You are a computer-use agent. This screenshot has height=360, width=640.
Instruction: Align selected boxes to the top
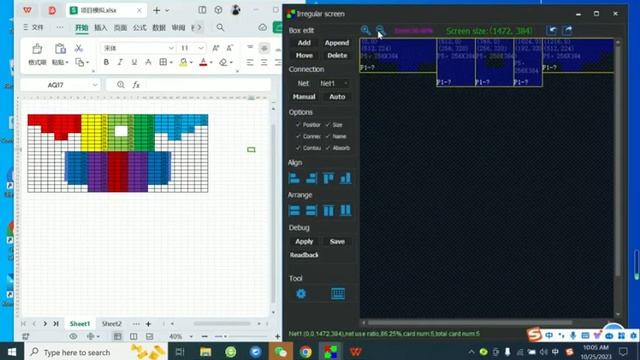328,178
